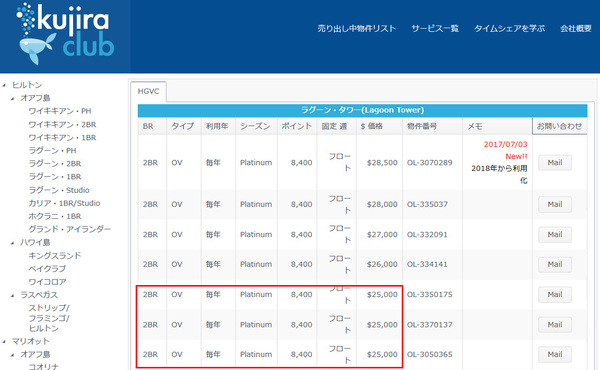Select キングスランド in the sidebar
This screenshot has width=600, height=370.
55,256
